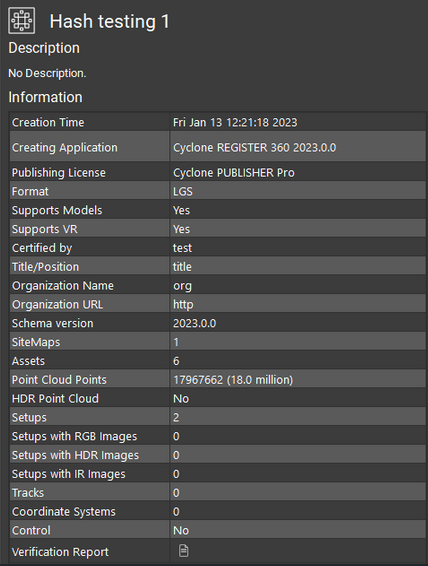Select the Setups with RGB Images row
This screenshot has height=566, width=428.
pyautogui.click(x=218, y=436)
